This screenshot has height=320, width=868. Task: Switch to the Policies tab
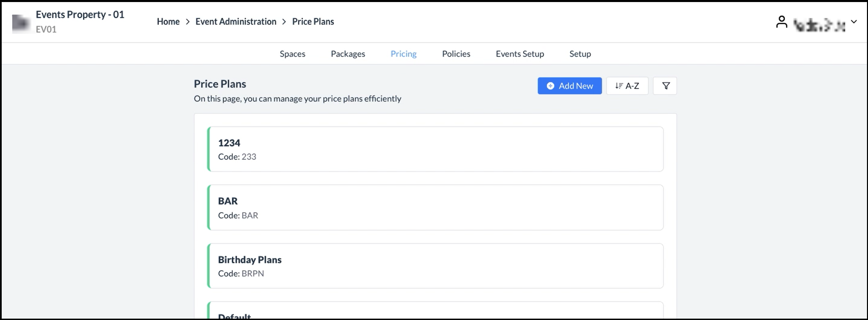tap(456, 54)
